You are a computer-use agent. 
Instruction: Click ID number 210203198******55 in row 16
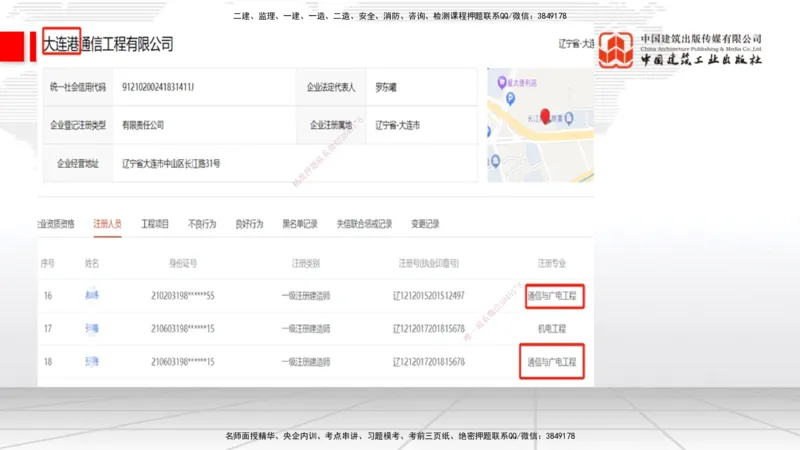click(x=183, y=295)
